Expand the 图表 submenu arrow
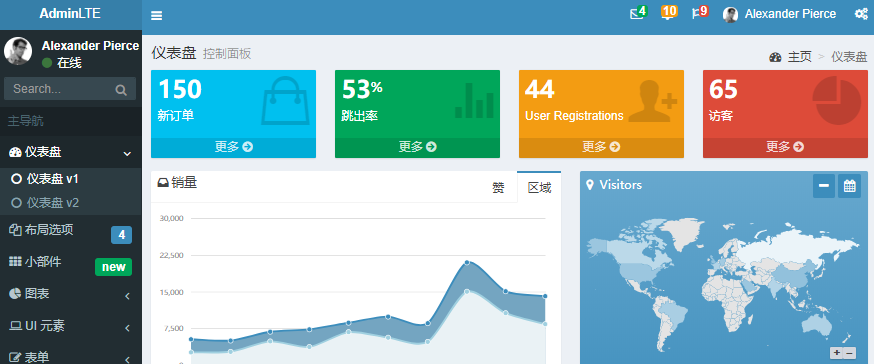 click(127, 296)
